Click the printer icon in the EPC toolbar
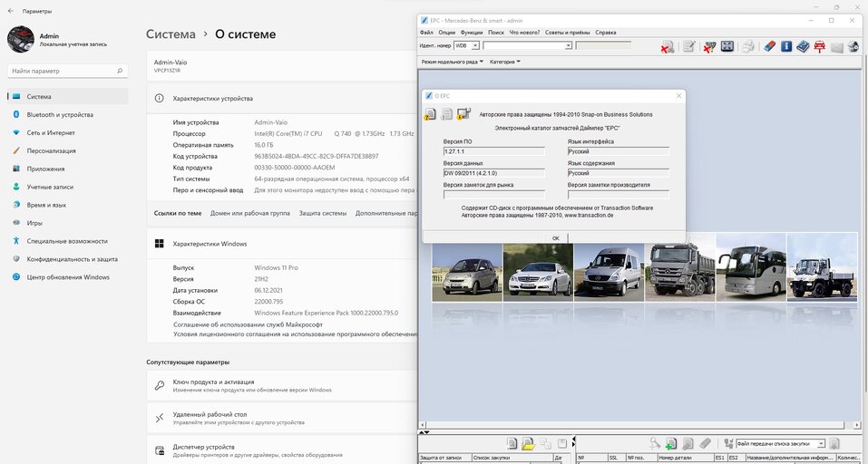Viewport: 868px width, 464px height. 748,46
